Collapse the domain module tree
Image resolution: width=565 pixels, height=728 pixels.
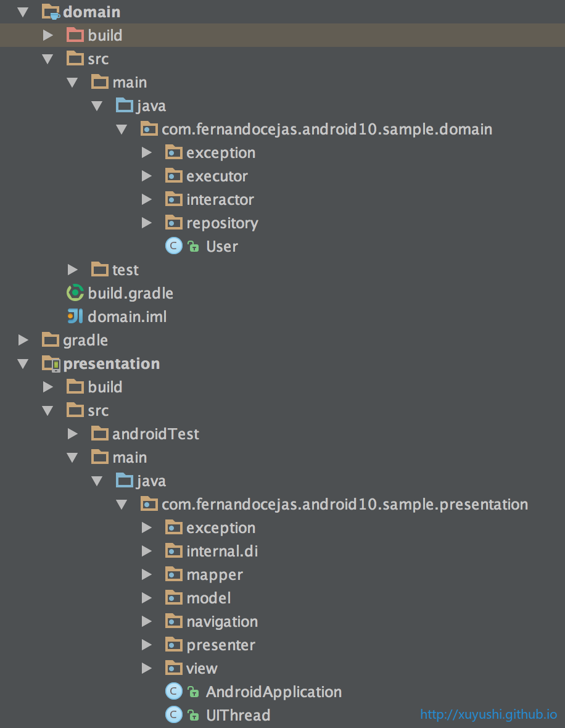tap(23, 11)
